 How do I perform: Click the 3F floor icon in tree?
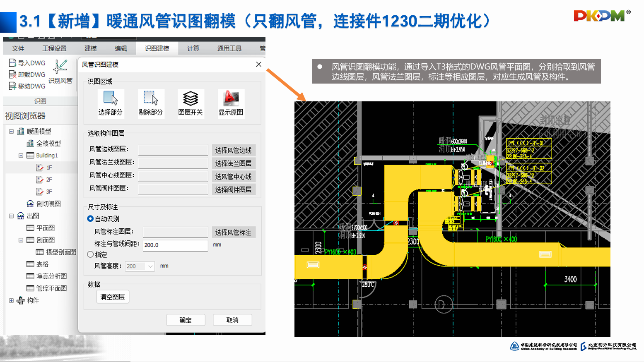[x=40, y=192]
